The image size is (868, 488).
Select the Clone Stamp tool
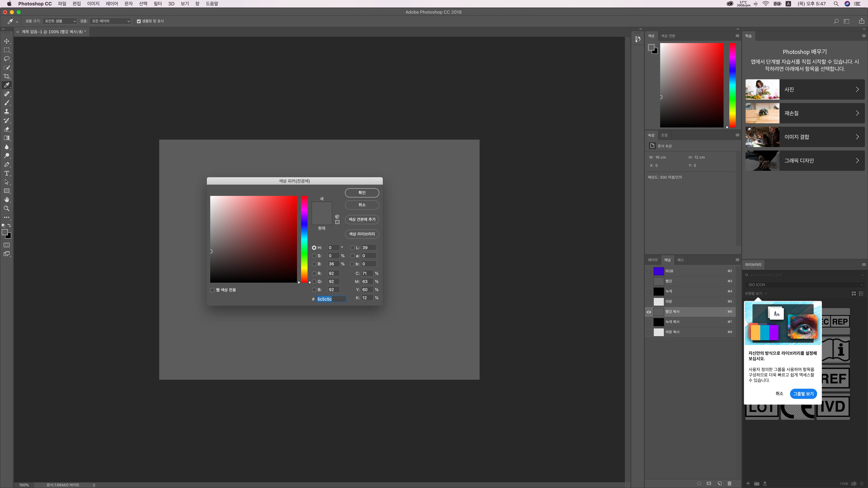(x=6, y=111)
